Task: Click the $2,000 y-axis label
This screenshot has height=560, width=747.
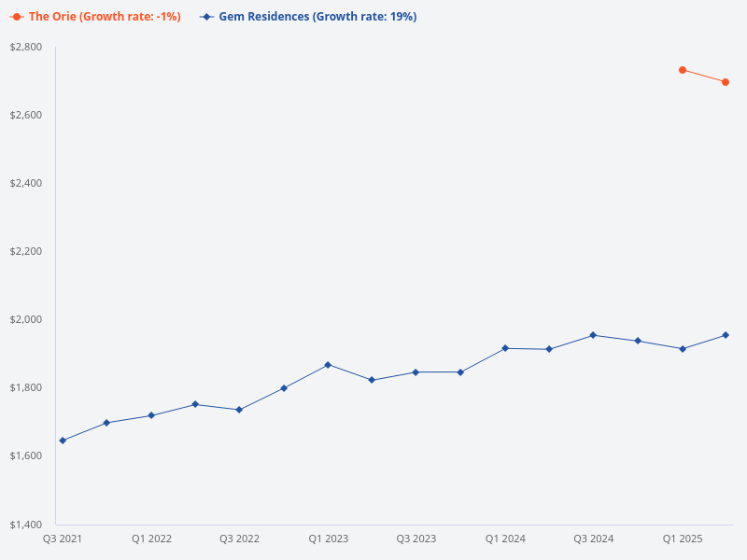Action: click(26, 319)
